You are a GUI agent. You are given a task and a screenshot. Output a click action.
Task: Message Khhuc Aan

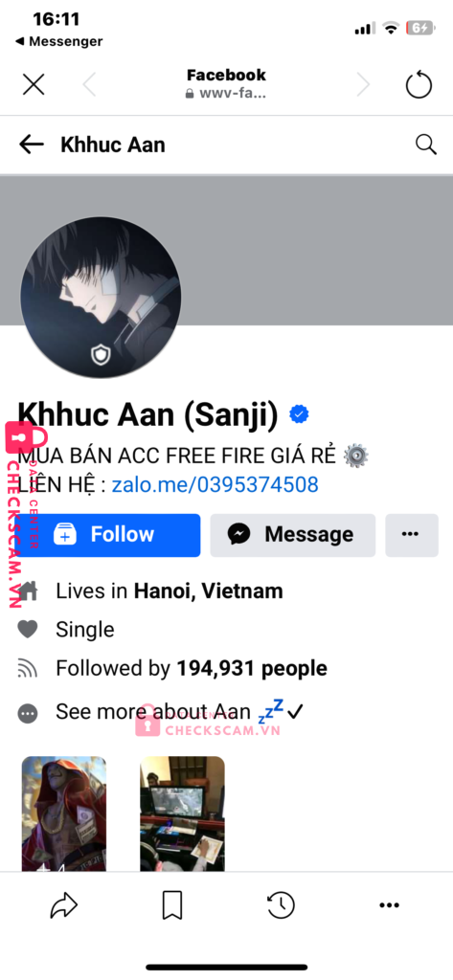coord(293,535)
